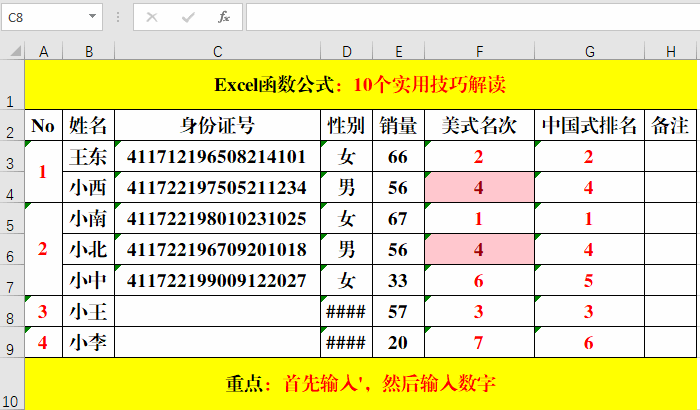This screenshot has width=700, height=410.
Task: Select column F header
Action: pos(479,51)
